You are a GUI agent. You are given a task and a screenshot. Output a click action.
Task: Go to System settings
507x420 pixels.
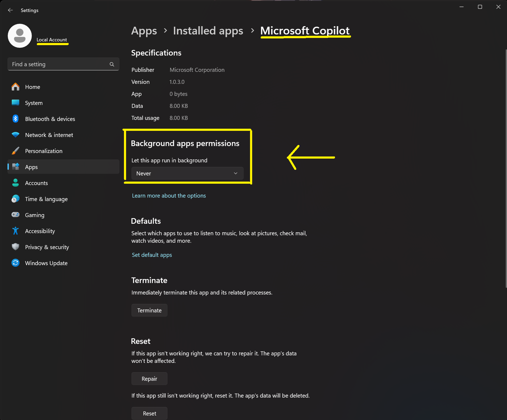63,103
